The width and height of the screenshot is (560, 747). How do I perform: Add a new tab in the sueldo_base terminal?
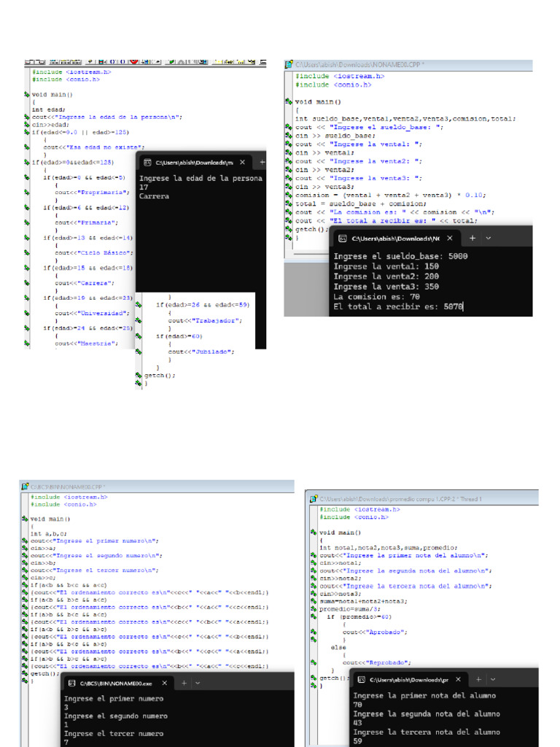pyautogui.click(x=472, y=239)
